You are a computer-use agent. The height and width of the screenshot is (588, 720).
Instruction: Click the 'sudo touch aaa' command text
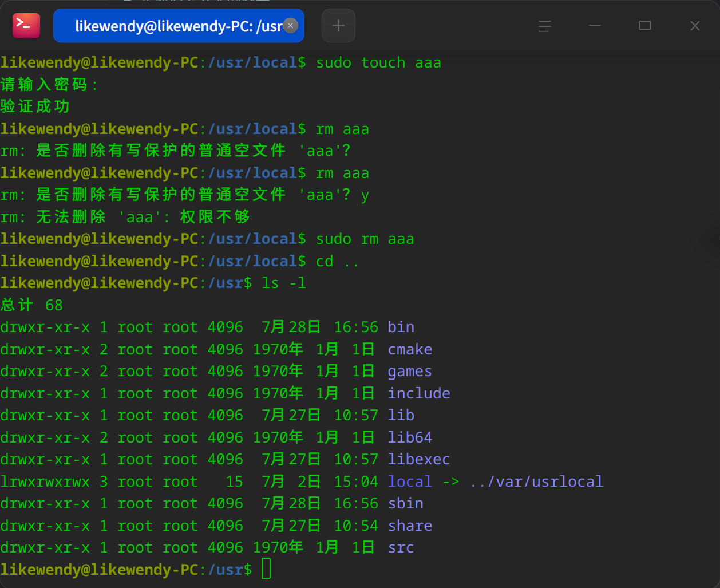pos(378,62)
